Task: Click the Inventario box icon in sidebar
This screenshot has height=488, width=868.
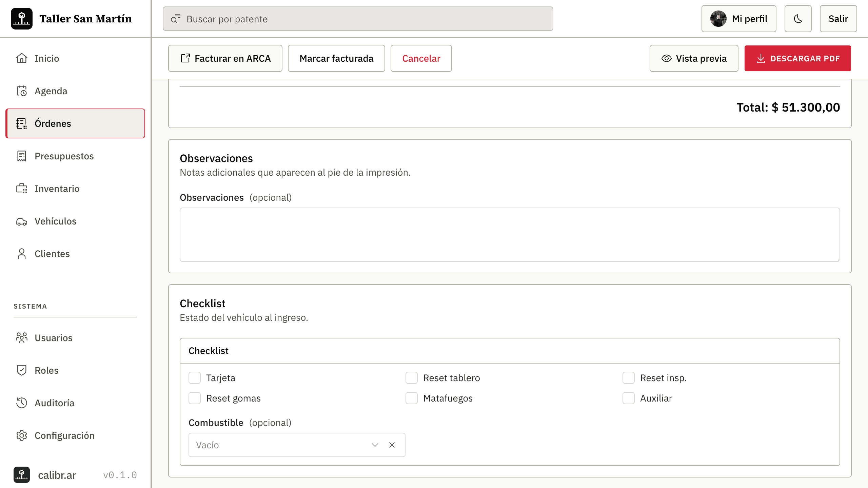Action: (22, 189)
